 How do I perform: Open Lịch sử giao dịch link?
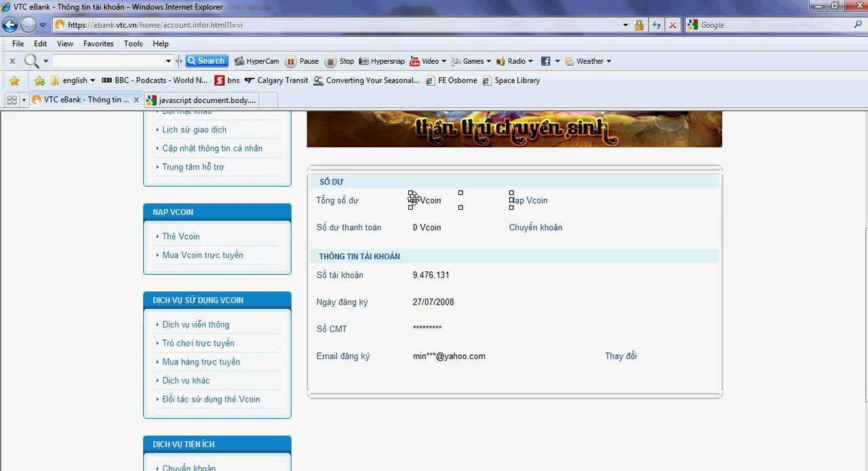click(194, 130)
